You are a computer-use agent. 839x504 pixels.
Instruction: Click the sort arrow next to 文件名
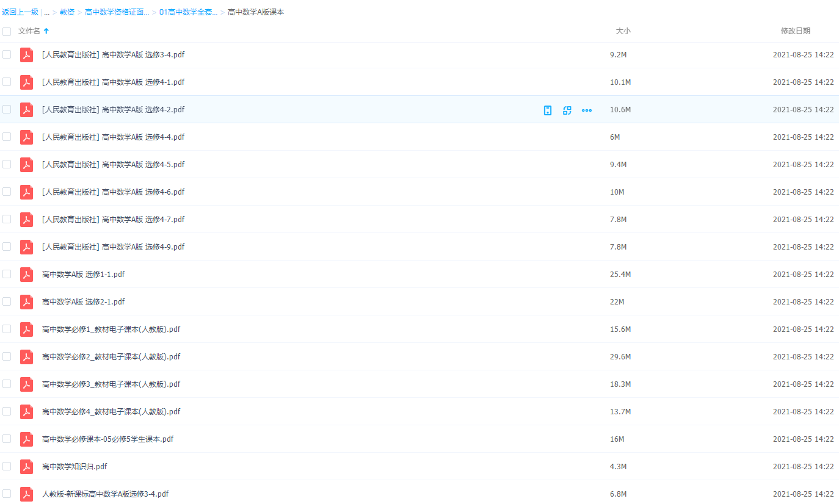click(x=46, y=31)
